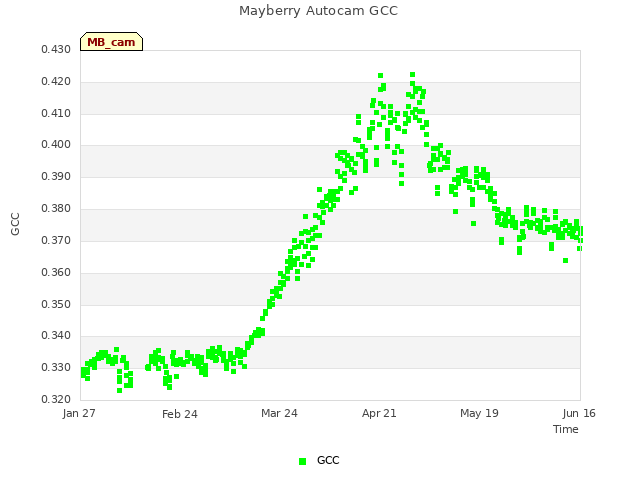The image size is (640, 480).
Task: Click the green GCC legend swatch
Action: [302, 461]
